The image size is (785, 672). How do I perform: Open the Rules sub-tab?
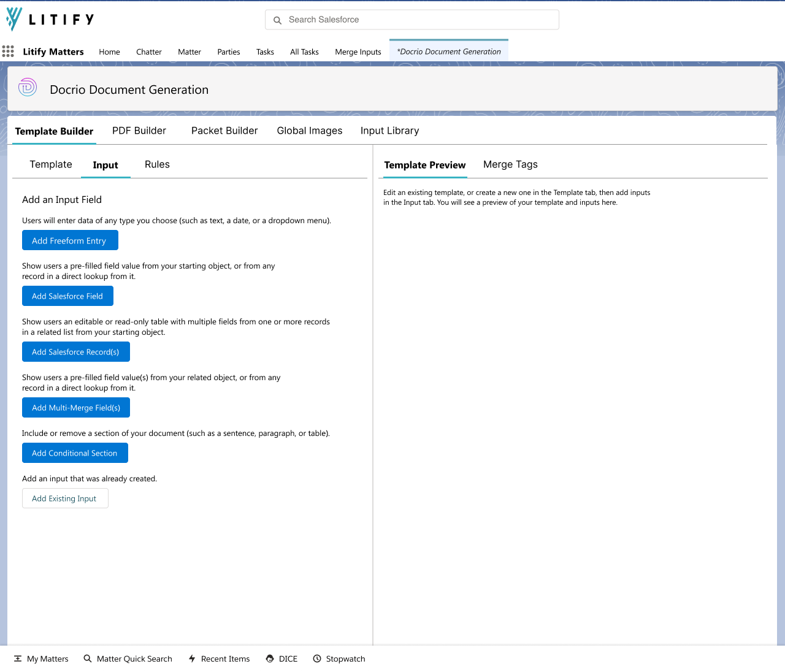tap(157, 164)
